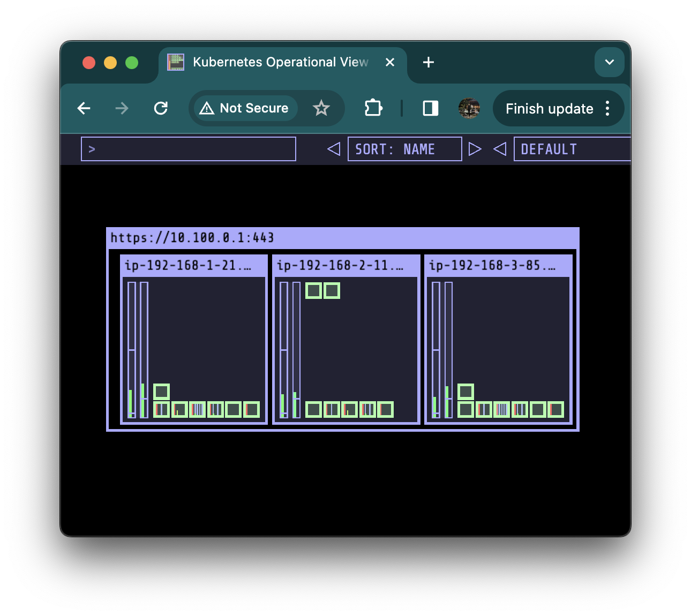691x616 pixels.
Task: Click CPU usage bar of node ip-192-168-1-21
Action: tap(132, 350)
